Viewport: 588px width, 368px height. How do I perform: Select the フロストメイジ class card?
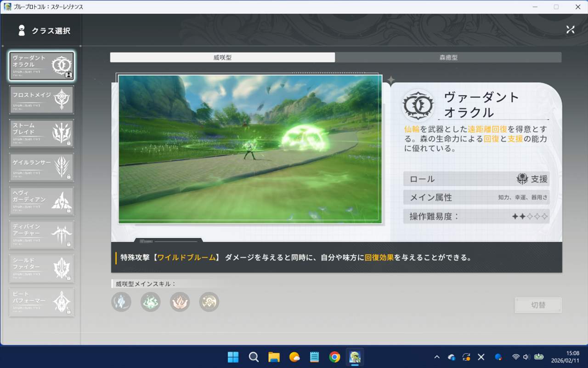click(x=41, y=100)
